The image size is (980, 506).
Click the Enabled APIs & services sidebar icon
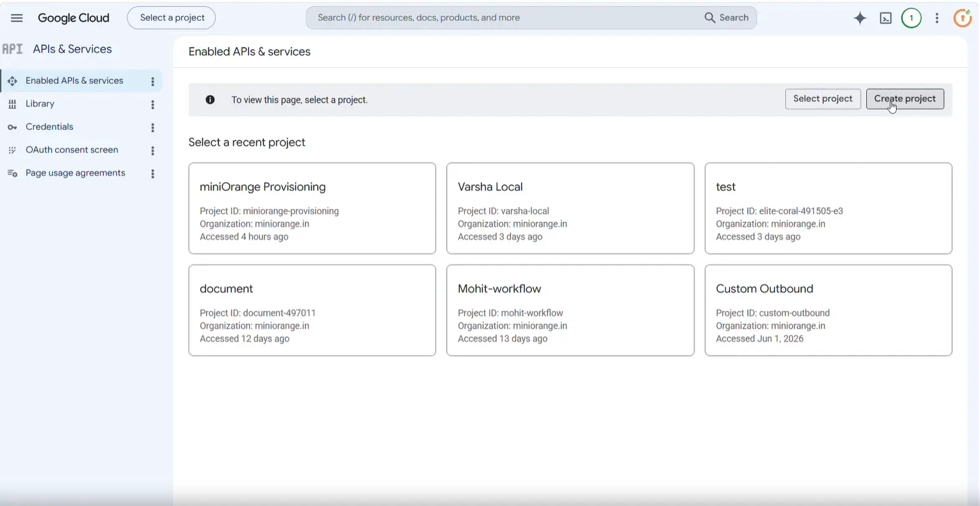(x=12, y=81)
